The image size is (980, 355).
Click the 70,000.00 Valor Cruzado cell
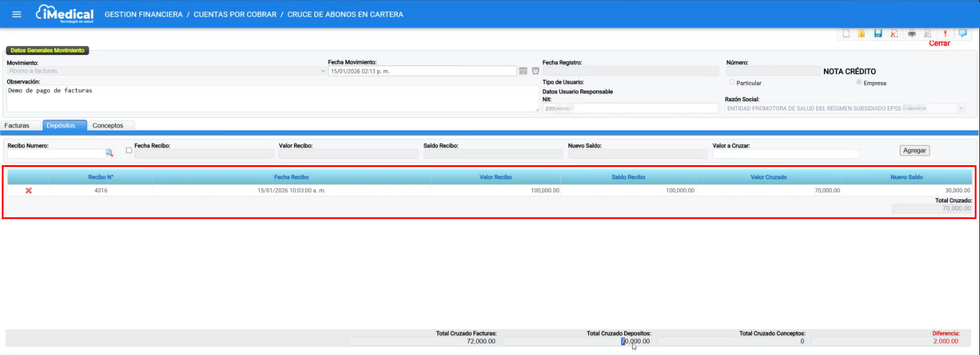pyautogui.click(x=769, y=190)
